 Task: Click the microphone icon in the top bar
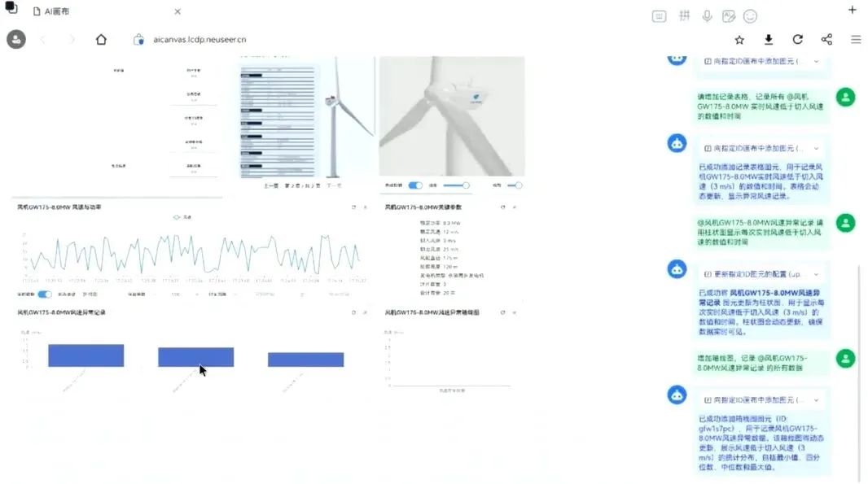(707, 16)
